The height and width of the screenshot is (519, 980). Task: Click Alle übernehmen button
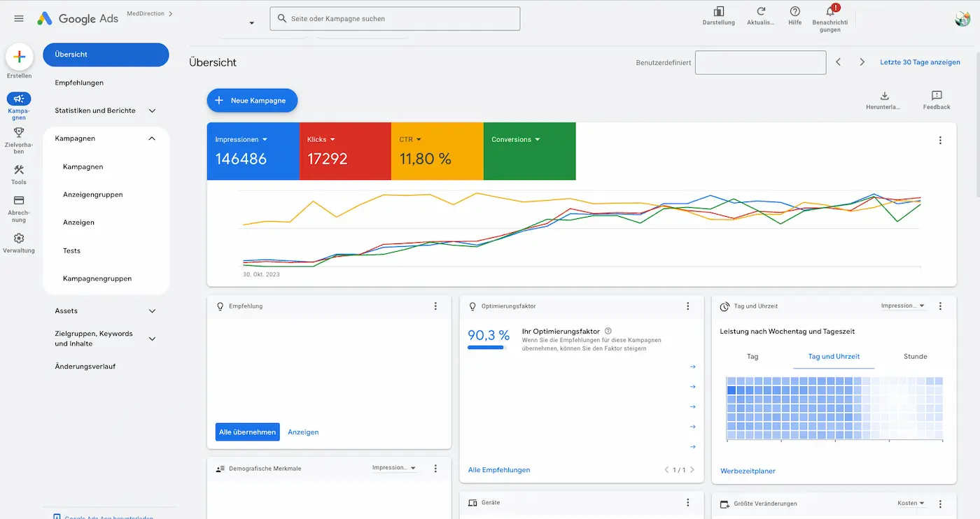(x=247, y=432)
